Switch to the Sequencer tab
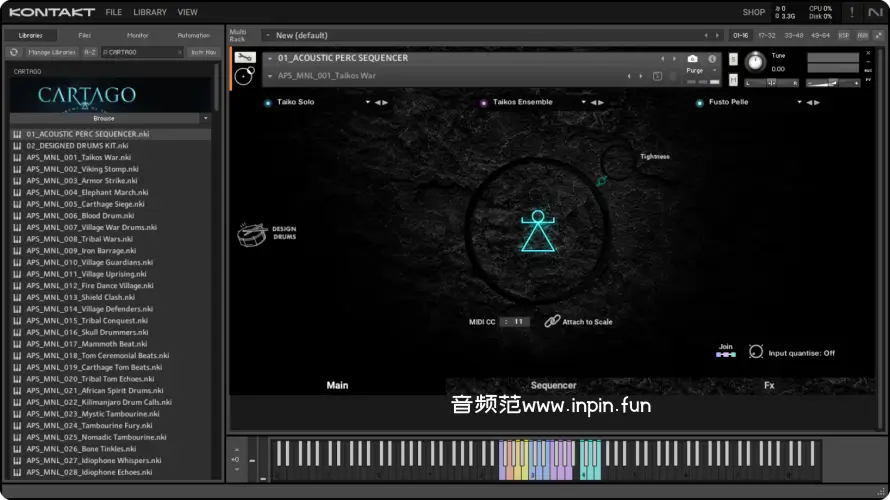 [x=553, y=385]
